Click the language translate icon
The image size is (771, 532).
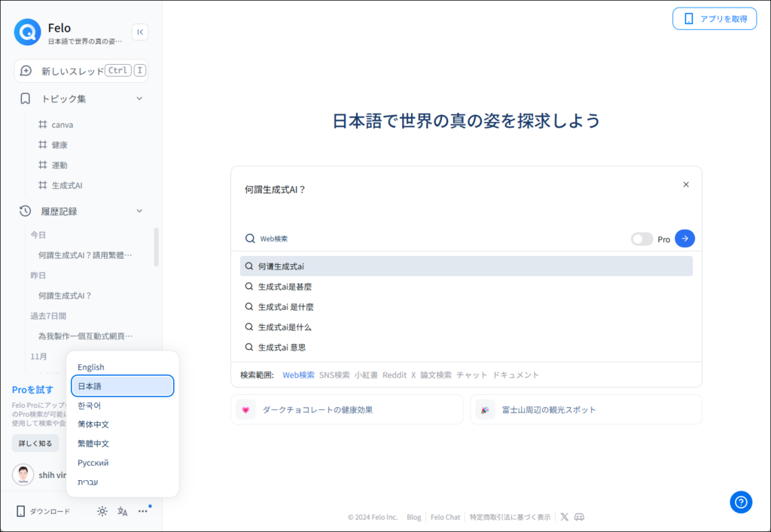tap(123, 512)
